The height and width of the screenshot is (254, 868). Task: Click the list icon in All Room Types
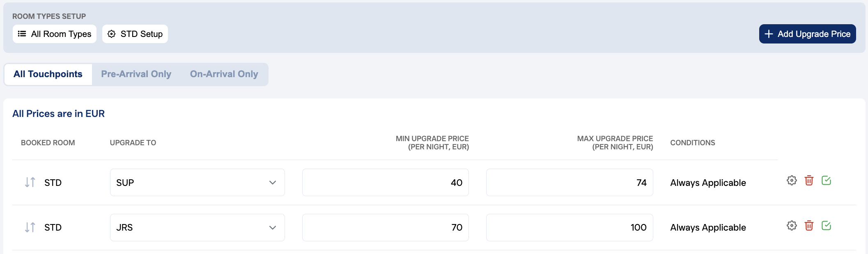point(22,34)
